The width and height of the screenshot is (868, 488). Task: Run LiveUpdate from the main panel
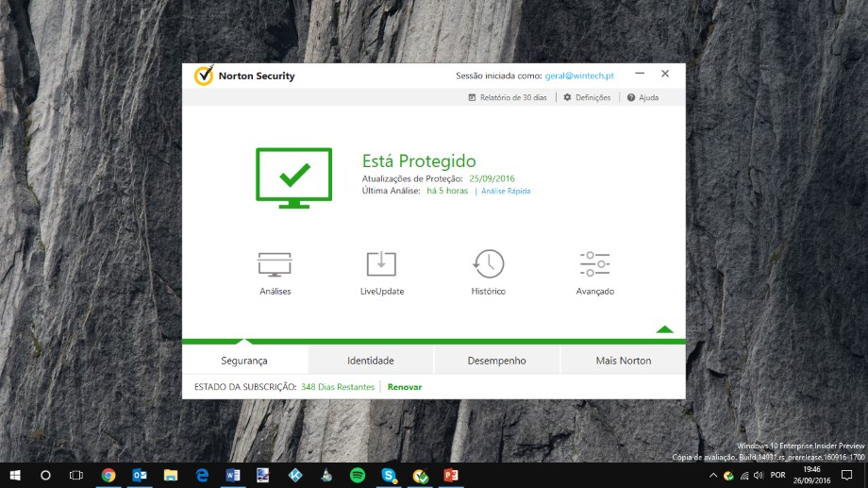381,264
